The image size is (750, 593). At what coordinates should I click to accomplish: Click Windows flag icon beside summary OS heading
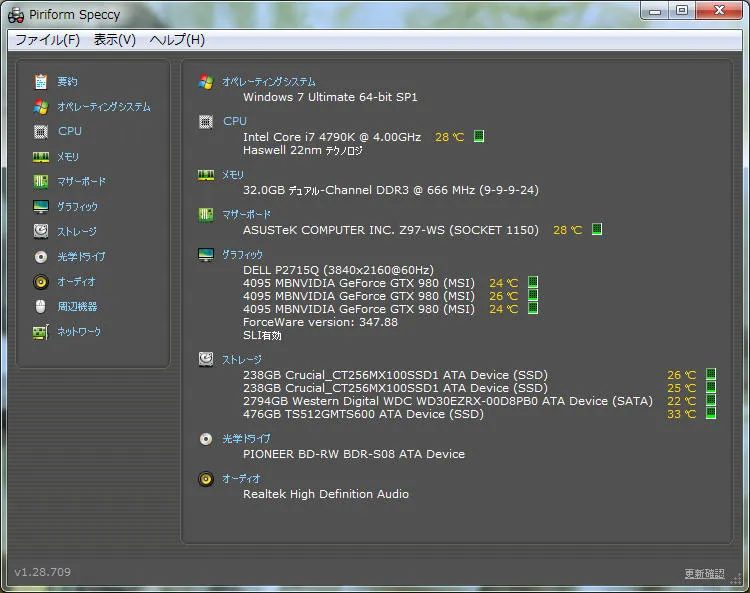206,82
